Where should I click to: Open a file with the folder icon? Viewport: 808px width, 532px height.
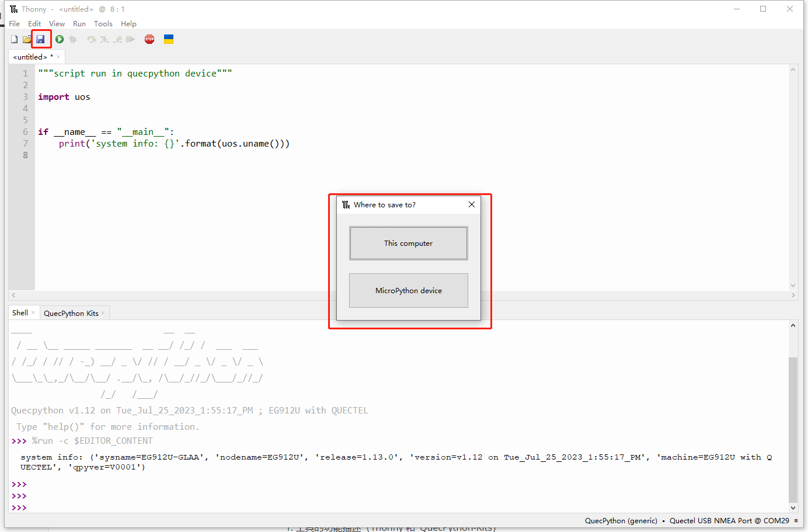click(x=27, y=39)
